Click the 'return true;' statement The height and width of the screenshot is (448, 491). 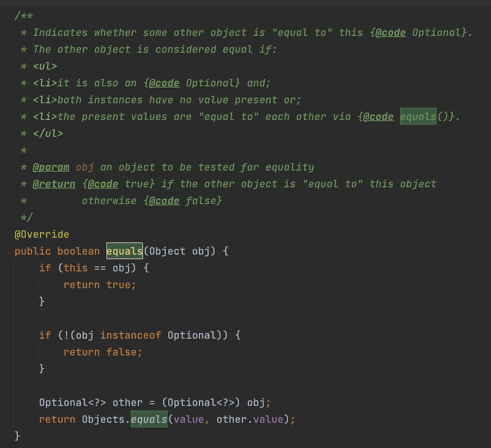pyautogui.click(x=100, y=285)
